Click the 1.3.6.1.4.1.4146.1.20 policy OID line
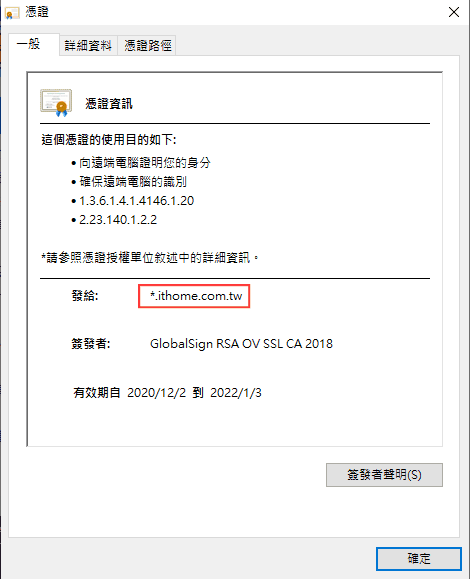The image size is (470, 579). point(137,201)
